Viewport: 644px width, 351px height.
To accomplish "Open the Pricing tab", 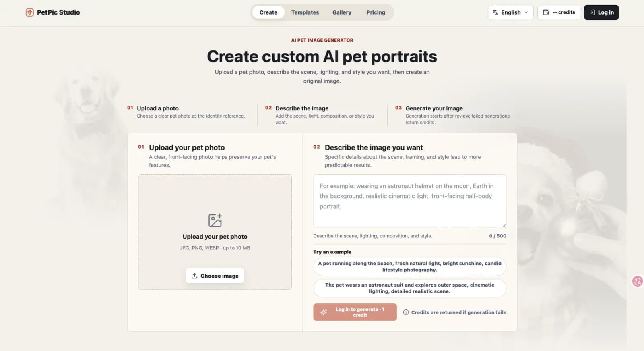I will click(x=376, y=12).
